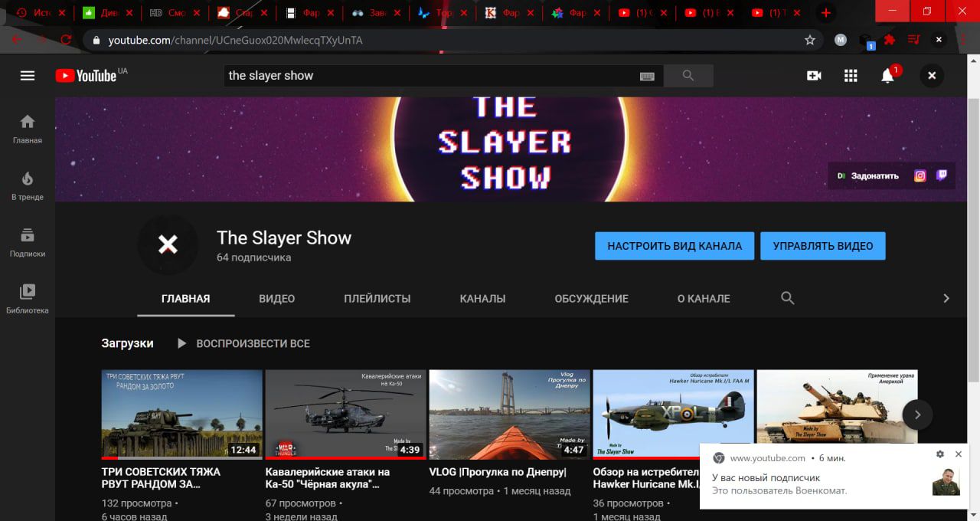Open the on-screen keyboard icon in search box
The width and height of the screenshot is (980, 521).
(647, 76)
